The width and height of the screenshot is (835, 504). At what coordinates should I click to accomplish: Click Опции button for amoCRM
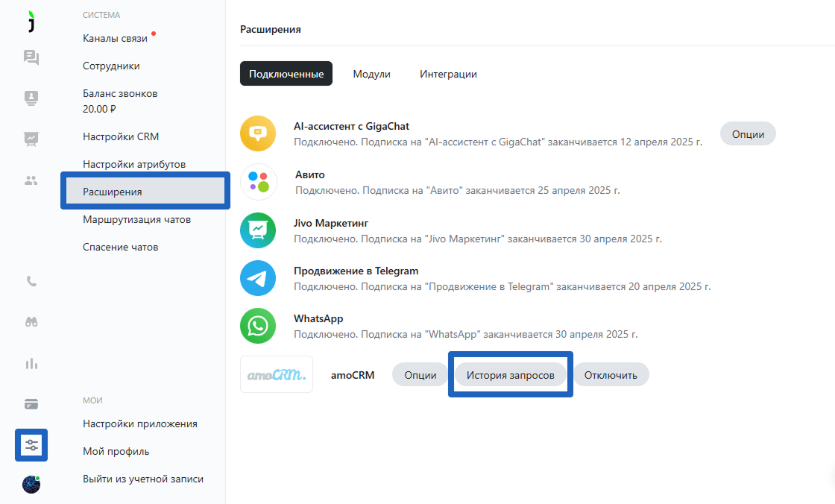(420, 375)
